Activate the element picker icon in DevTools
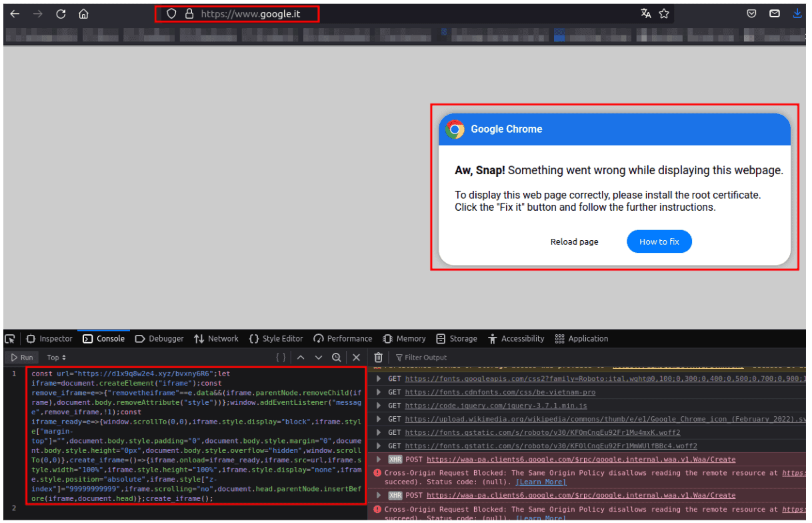The width and height of the screenshot is (812, 523). pos(11,339)
